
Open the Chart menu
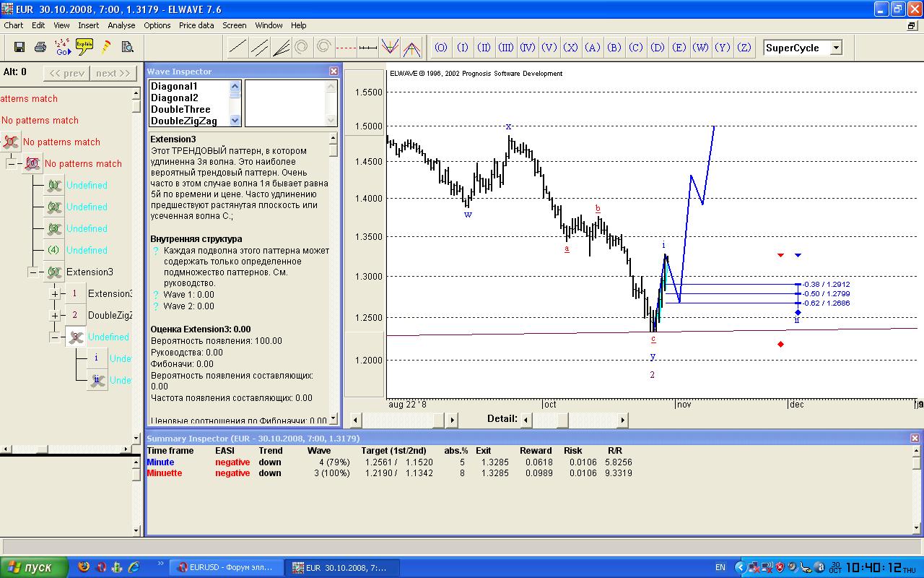14,25
